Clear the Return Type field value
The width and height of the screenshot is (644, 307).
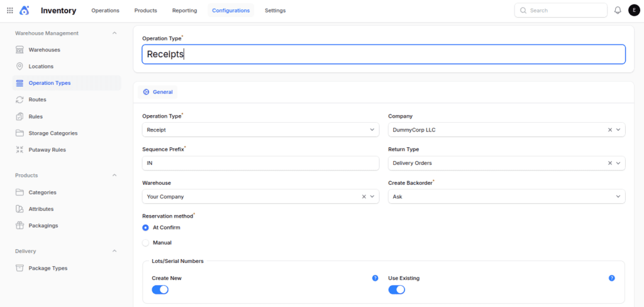(x=610, y=163)
